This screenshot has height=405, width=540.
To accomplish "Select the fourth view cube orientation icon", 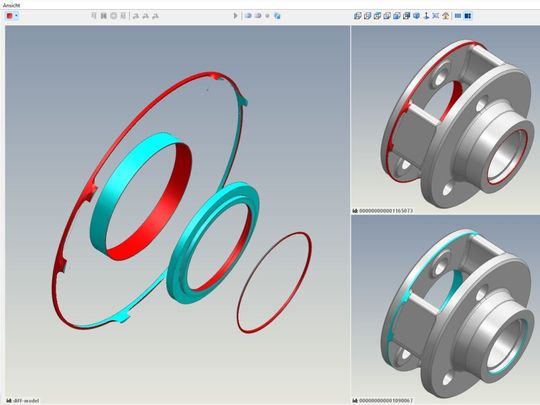I will (x=387, y=16).
